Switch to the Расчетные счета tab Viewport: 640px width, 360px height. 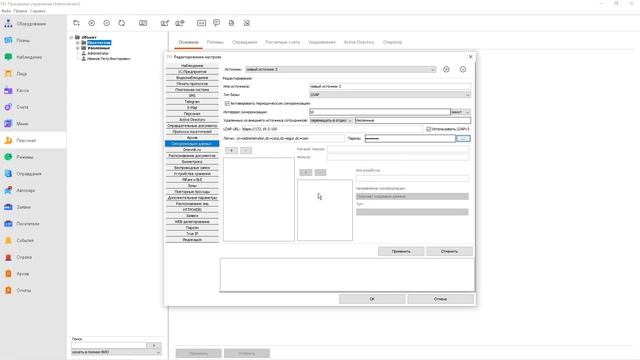coord(282,42)
